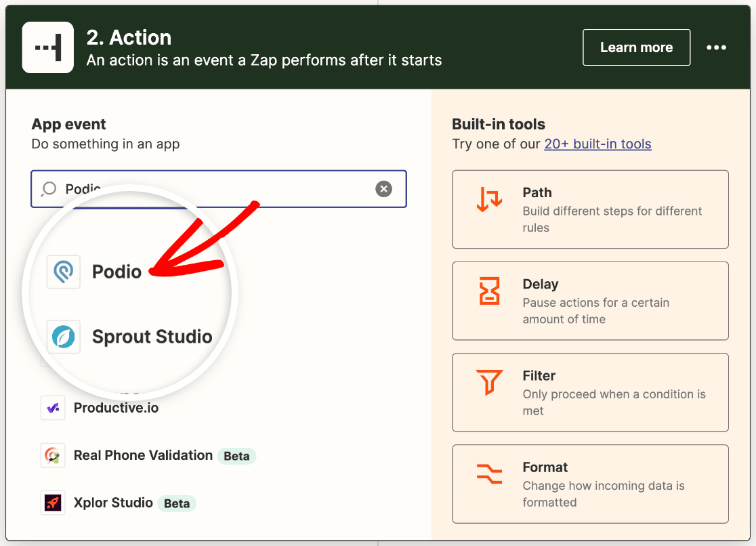
Task: Select the Podio app icon
Action: 63,272
